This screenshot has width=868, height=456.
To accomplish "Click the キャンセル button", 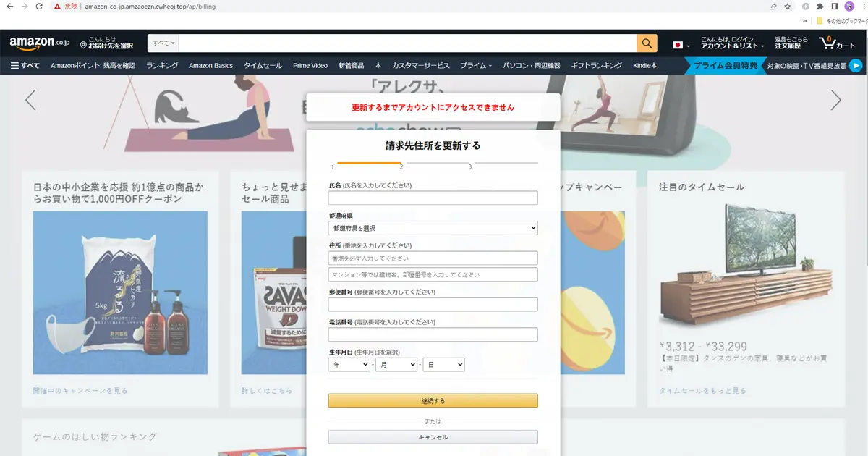I will point(433,437).
